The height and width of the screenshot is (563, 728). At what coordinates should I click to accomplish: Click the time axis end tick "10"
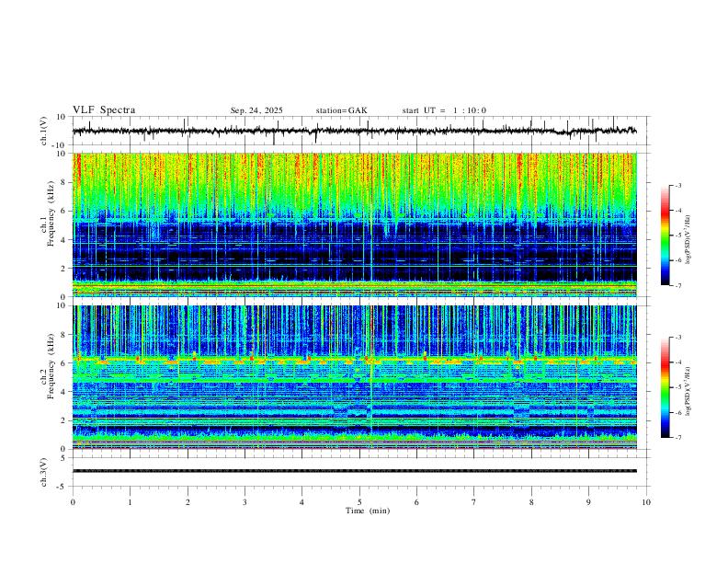coord(646,502)
